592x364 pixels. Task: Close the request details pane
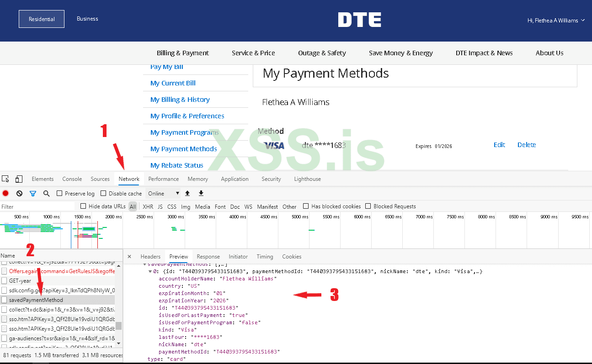tap(129, 257)
